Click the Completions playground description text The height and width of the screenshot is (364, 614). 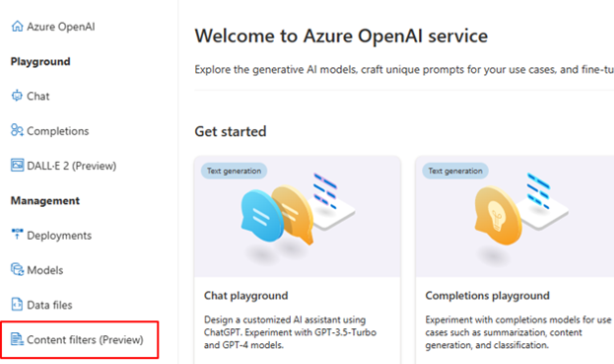pos(518,332)
